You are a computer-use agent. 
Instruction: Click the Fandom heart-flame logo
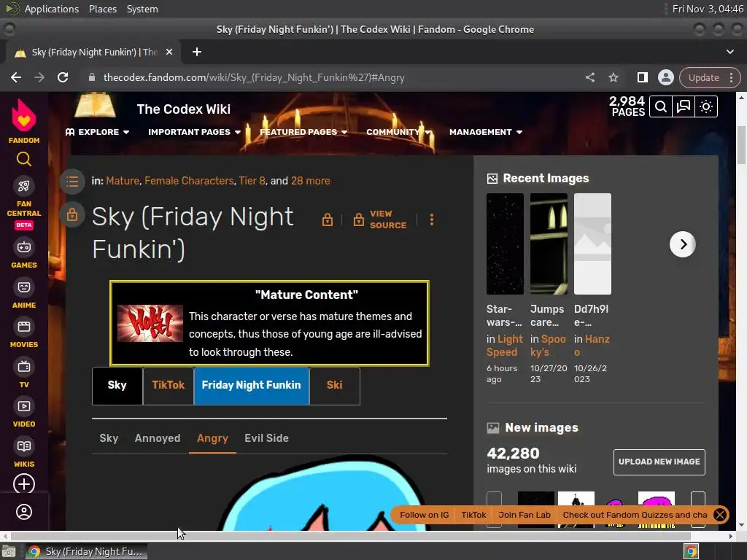(x=24, y=116)
